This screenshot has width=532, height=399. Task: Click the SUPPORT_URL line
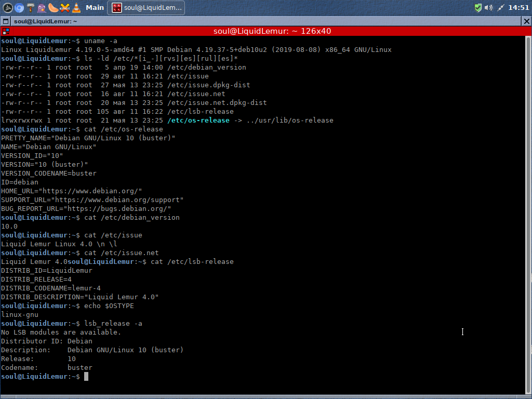[x=92, y=200]
